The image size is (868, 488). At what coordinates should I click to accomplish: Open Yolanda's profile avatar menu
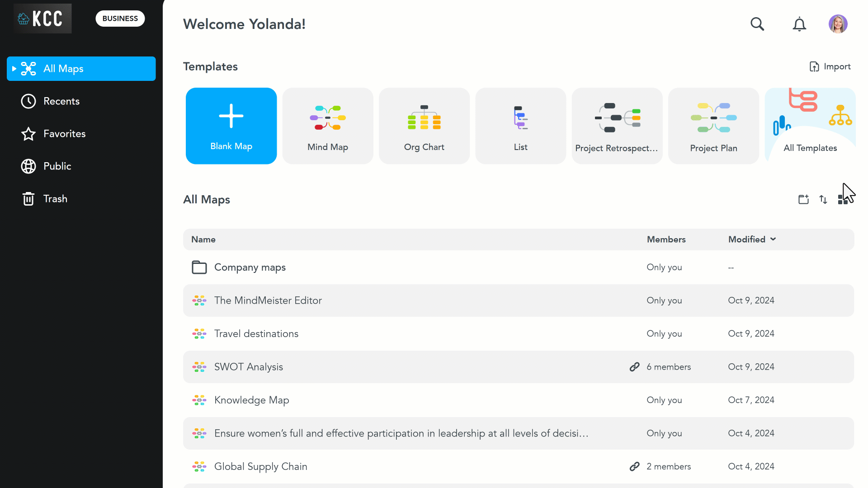click(x=838, y=24)
